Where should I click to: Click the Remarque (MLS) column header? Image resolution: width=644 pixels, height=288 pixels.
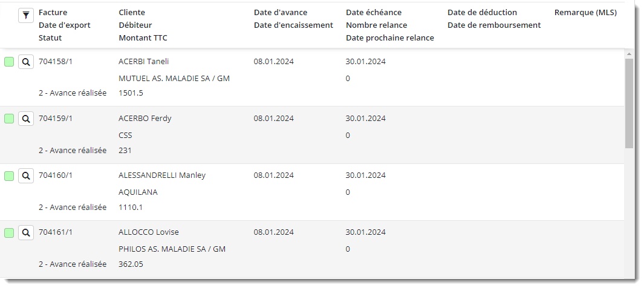585,12
